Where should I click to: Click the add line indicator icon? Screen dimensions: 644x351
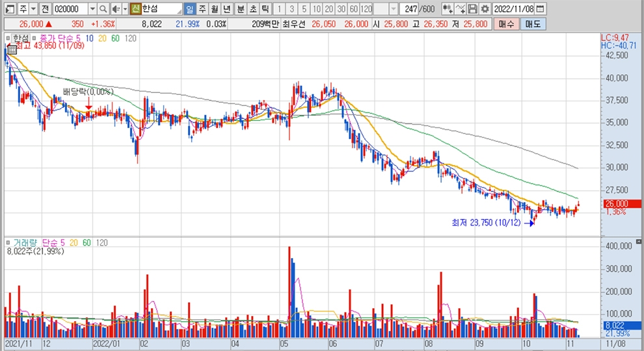tap(461, 8)
